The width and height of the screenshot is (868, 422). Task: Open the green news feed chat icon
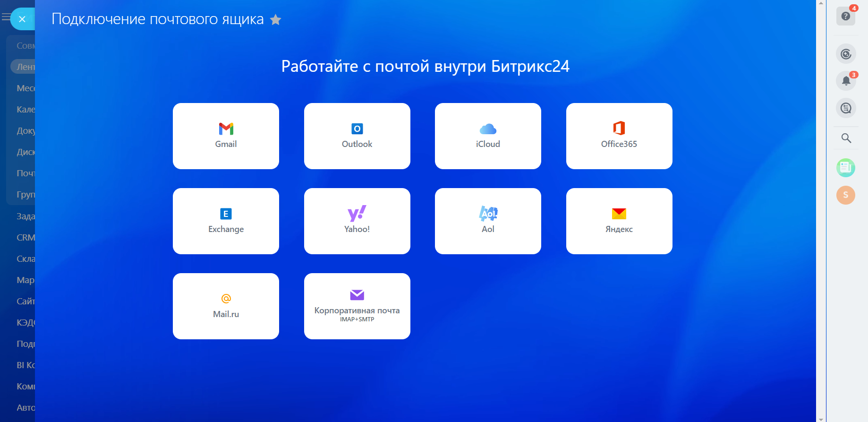[x=846, y=167]
